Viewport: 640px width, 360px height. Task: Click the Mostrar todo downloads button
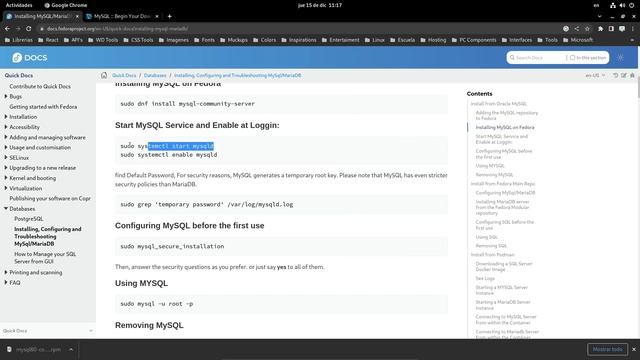pos(607,349)
